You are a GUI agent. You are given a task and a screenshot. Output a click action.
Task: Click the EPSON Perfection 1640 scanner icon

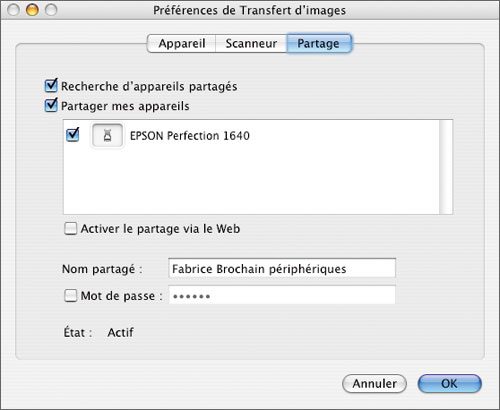[x=107, y=135]
